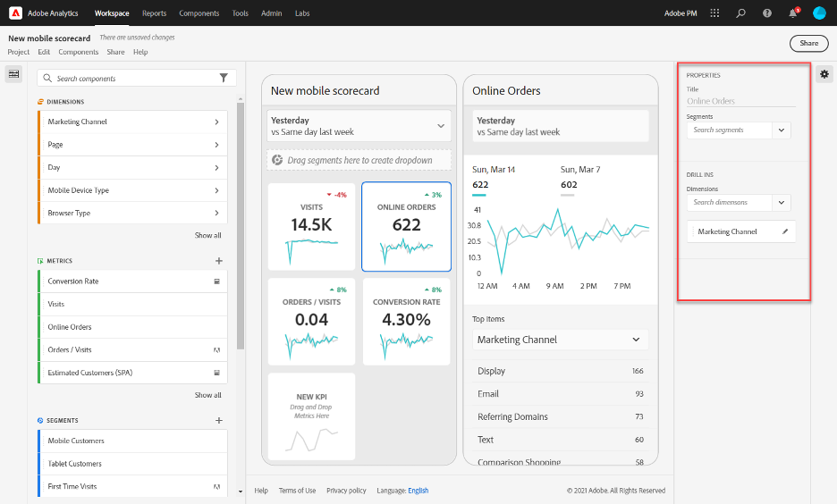Open the app switcher grid icon

click(714, 13)
